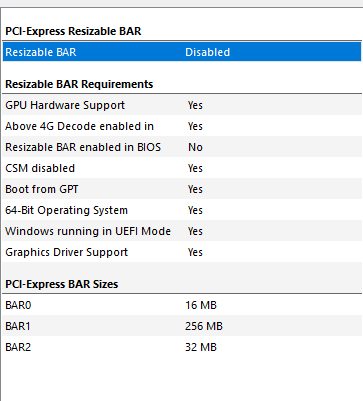This screenshot has width=363, height=401.
Task: Click the 32 MB value
Action: pos(201,347)
